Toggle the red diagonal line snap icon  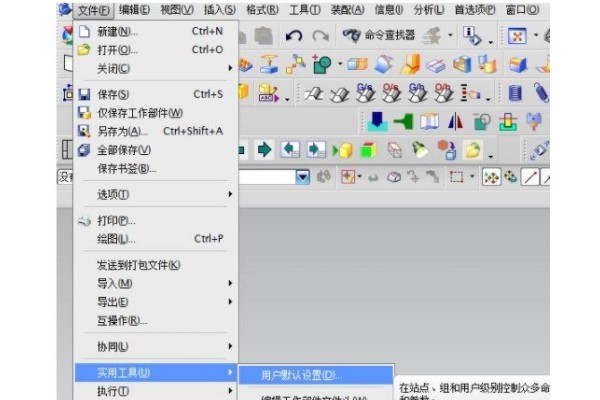[x=530, y=177]
